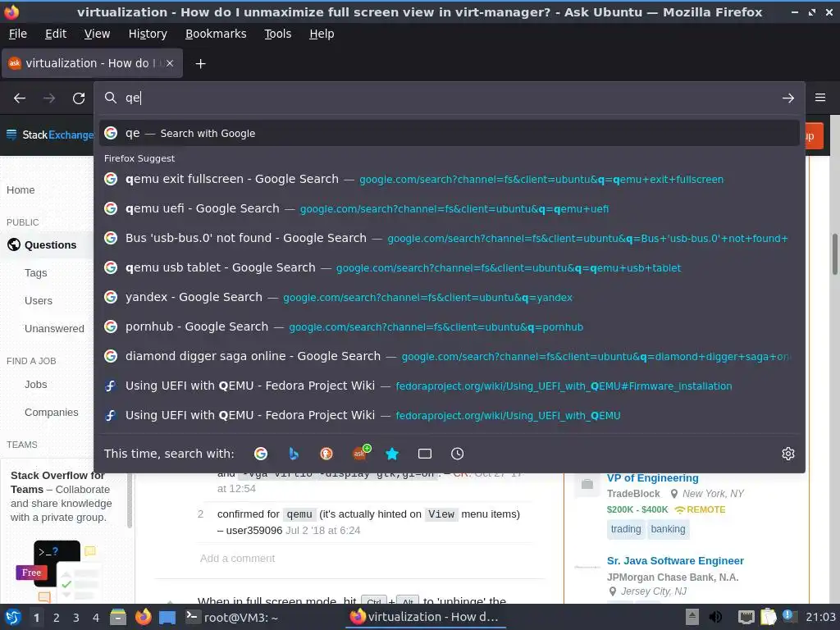840x630 pixels.
Task: Click the taskbar clock showing 21:03
Action: [x=820, y=617]
